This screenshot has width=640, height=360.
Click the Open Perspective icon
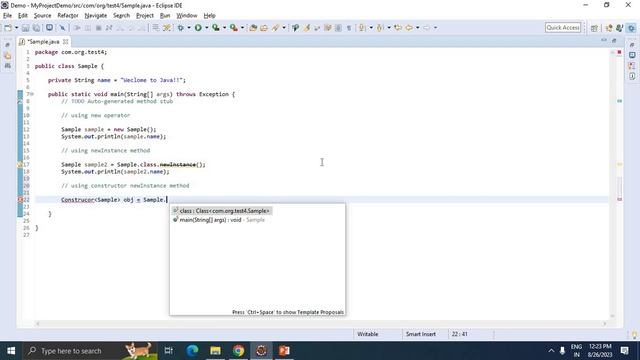[594, 28]
